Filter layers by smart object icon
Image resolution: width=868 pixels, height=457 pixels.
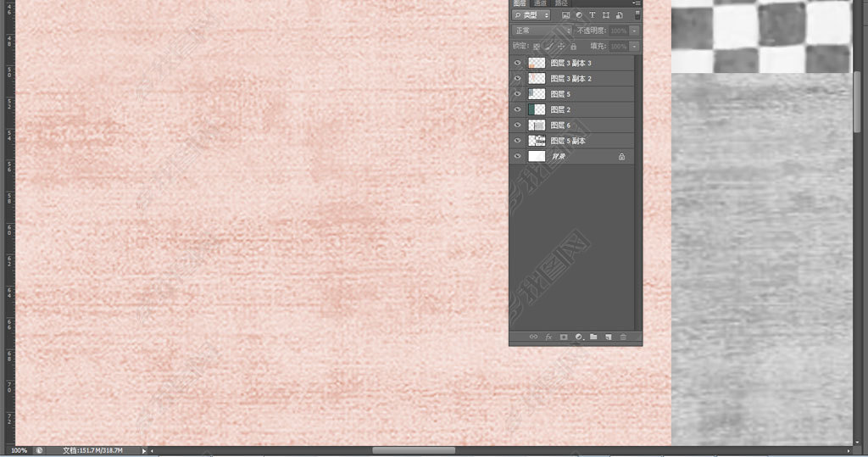[620, 15]
